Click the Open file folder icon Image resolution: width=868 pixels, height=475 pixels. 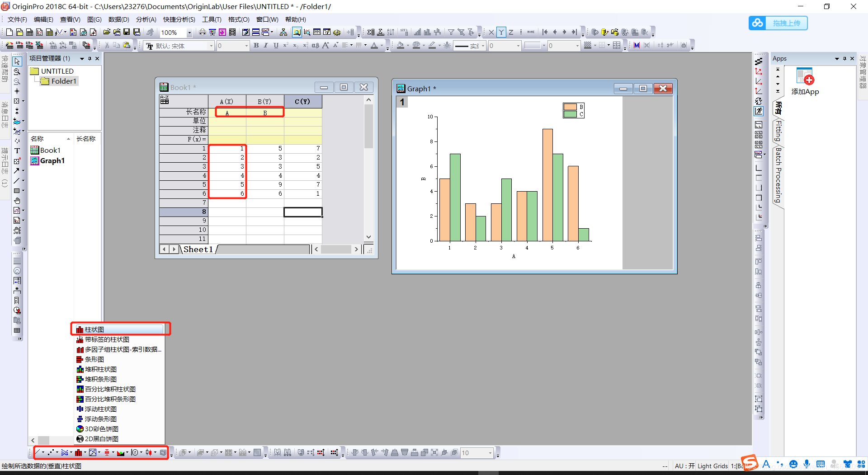pyautogui.click(x=107, y=32)
